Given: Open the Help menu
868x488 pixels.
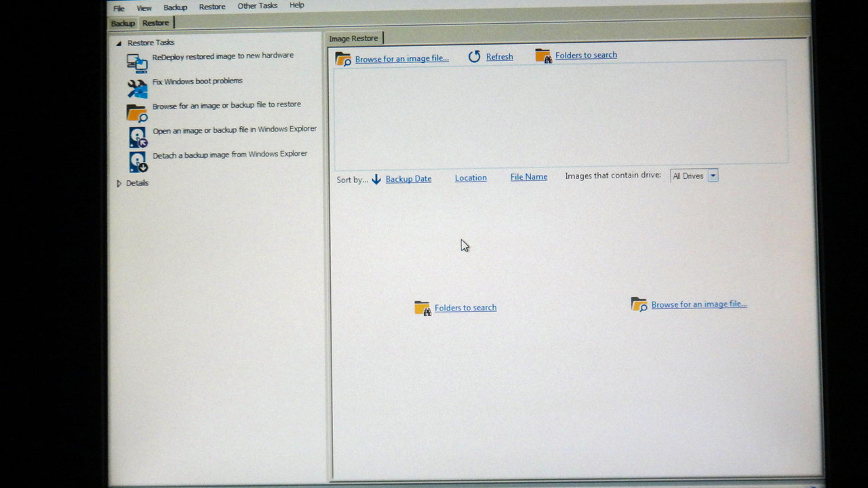Looking at the screenshot, I should [297, 5].
